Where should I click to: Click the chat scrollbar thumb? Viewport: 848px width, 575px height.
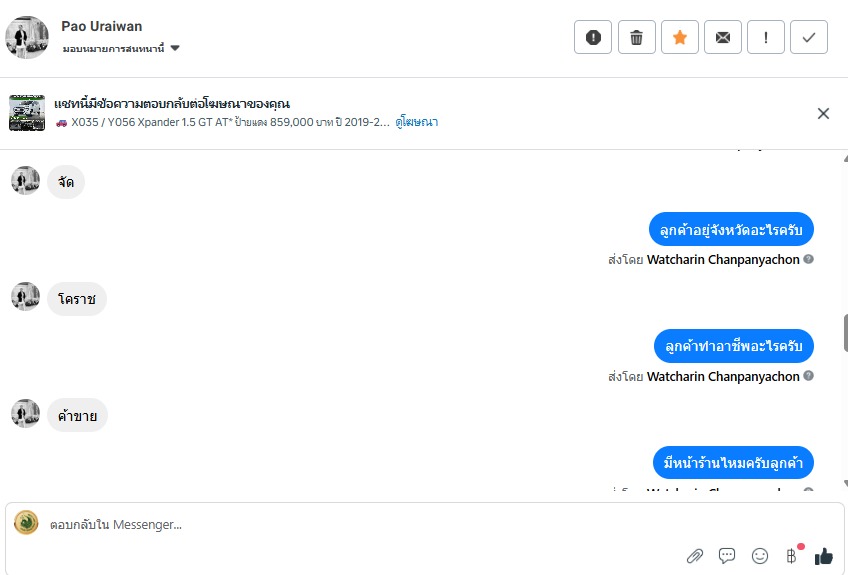(x=845, y=332)
